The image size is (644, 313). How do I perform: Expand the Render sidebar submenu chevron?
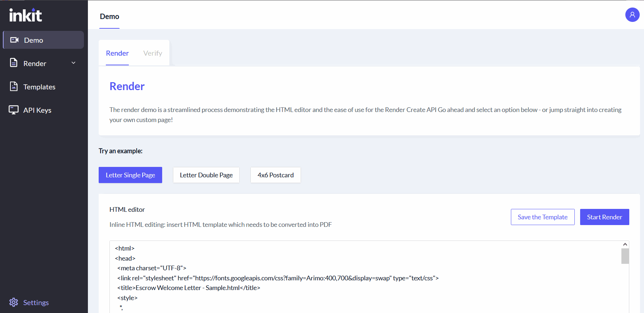[74, 63]
